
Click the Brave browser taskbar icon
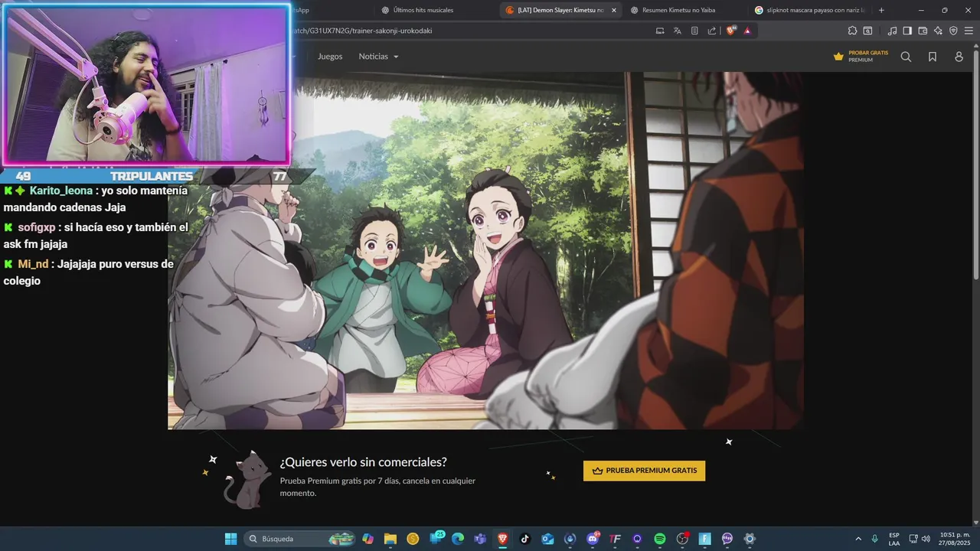click(502, 539)
